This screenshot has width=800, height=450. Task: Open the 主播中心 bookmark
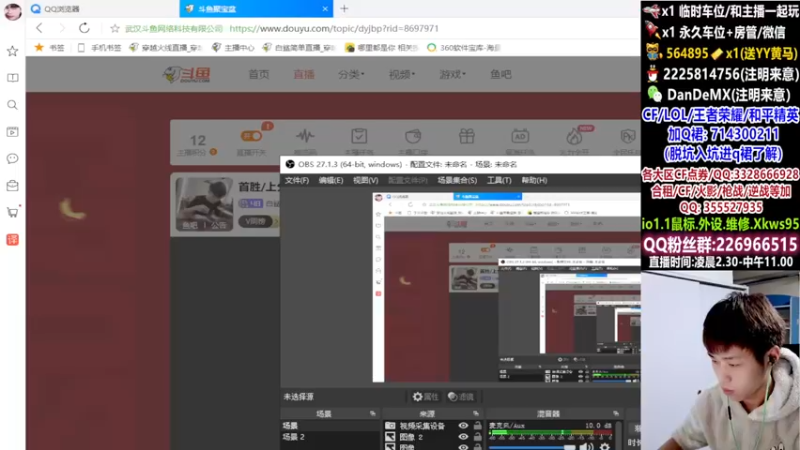pos(233,47)
